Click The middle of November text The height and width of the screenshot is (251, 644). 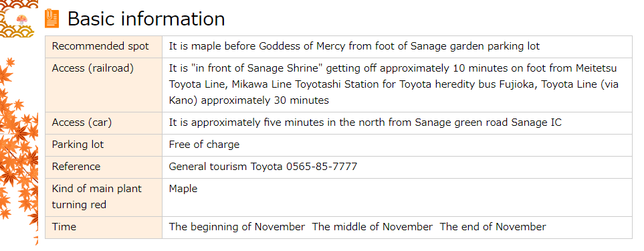(x=372, y=227)
